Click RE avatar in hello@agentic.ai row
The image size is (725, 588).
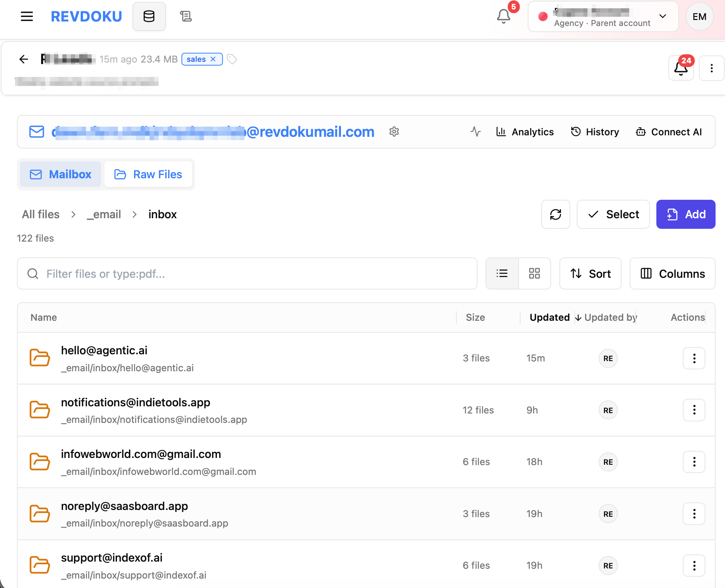(608, 358)
